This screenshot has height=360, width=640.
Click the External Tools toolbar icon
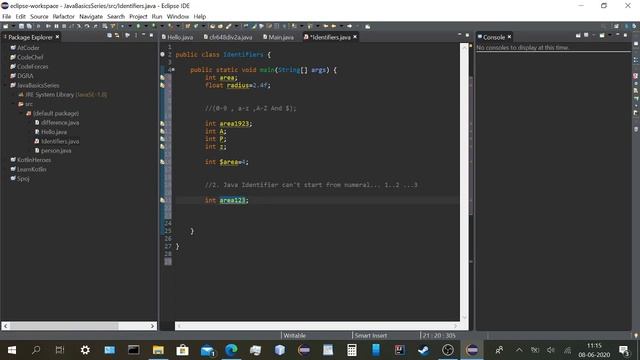(x=169, y=26)
